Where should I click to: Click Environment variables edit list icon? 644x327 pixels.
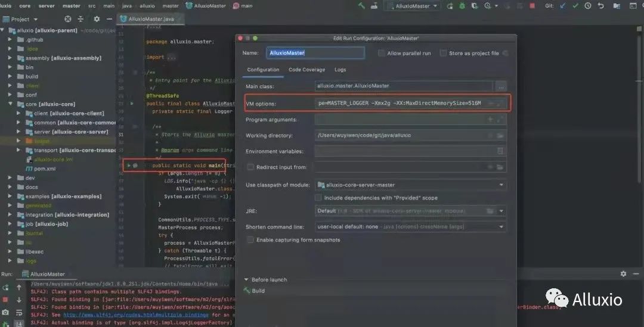pyautogui.click(x=500, y=151)
